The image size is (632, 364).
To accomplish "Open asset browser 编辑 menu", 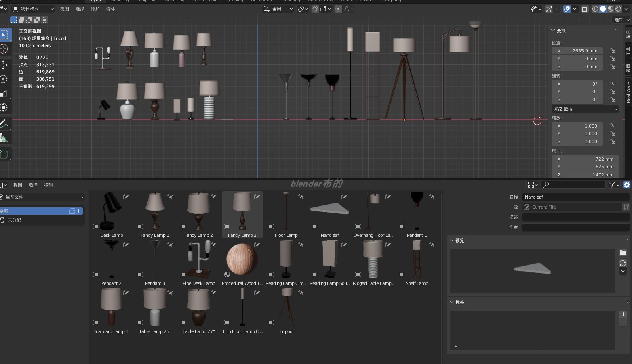I will [x=48, y=185].
